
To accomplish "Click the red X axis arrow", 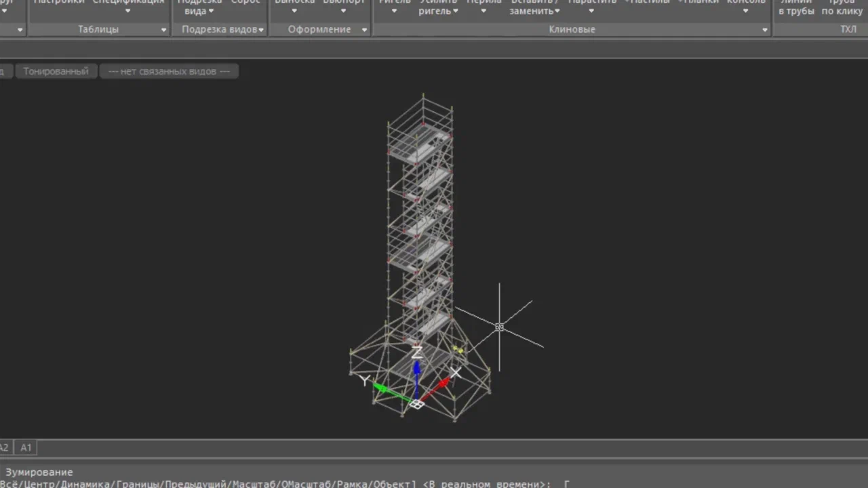I will (x=435, y=391).
